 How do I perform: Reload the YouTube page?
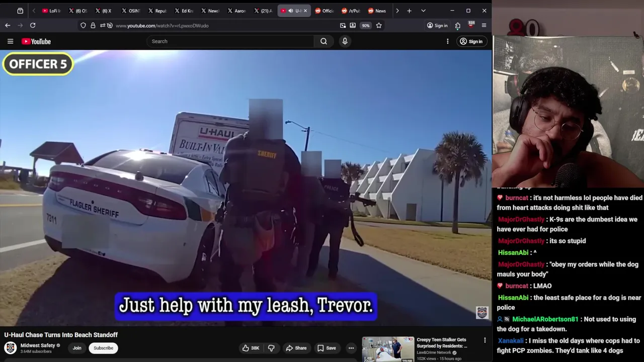(x=33, y=25)
